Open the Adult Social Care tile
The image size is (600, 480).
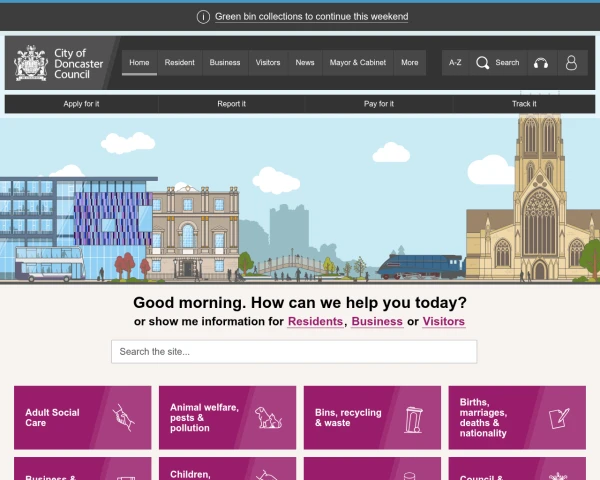coord(83,418)
